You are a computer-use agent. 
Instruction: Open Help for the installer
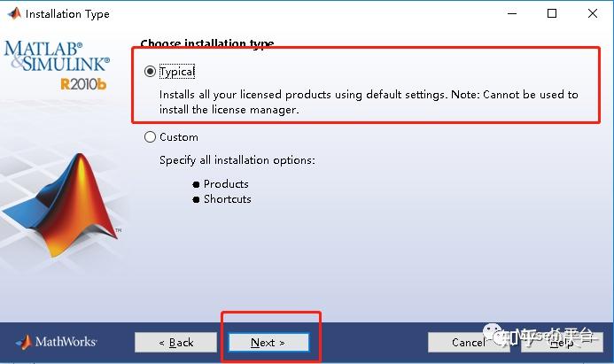tap(562, 343)
